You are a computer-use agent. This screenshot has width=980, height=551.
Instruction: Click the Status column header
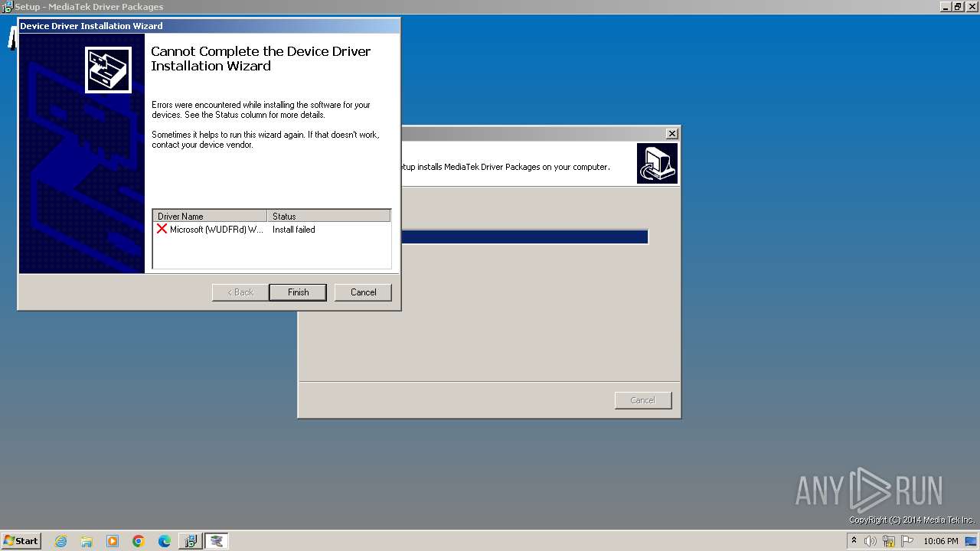pyautogui.click(x=328, y=216)
